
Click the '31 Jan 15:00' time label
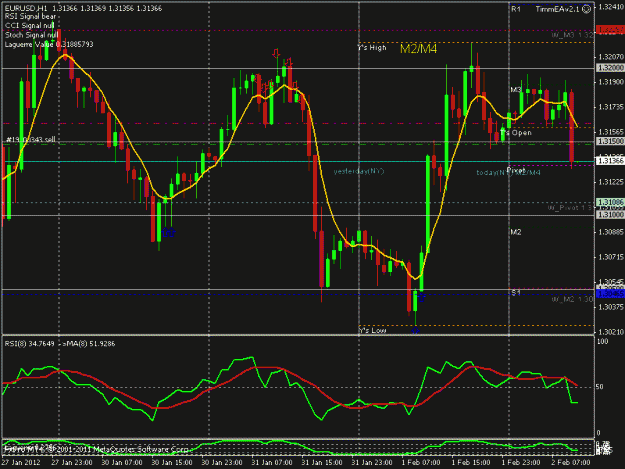322,462
